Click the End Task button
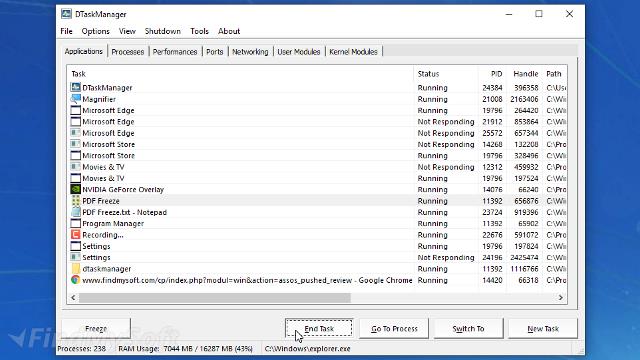The image size is (640, 360). coord(319,329)
